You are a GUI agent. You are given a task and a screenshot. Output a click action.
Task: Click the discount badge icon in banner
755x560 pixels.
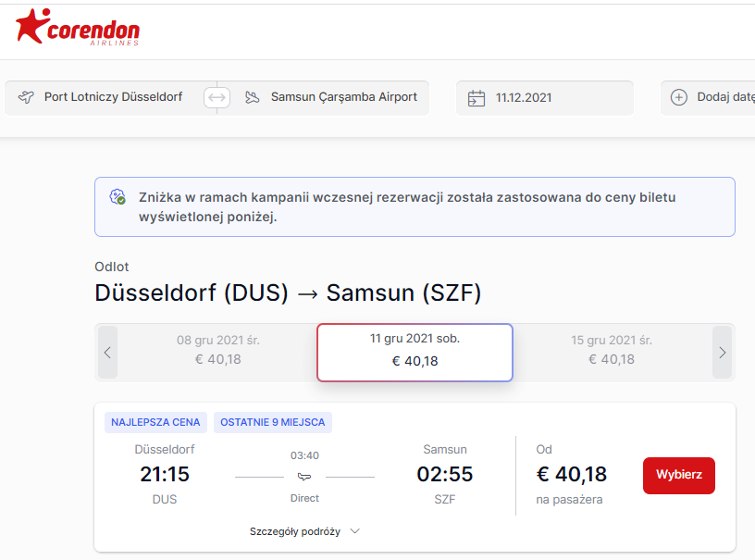[118, 196]
